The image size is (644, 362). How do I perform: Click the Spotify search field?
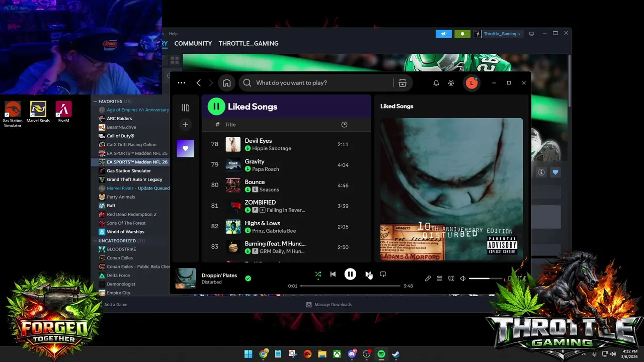point(316,83)
